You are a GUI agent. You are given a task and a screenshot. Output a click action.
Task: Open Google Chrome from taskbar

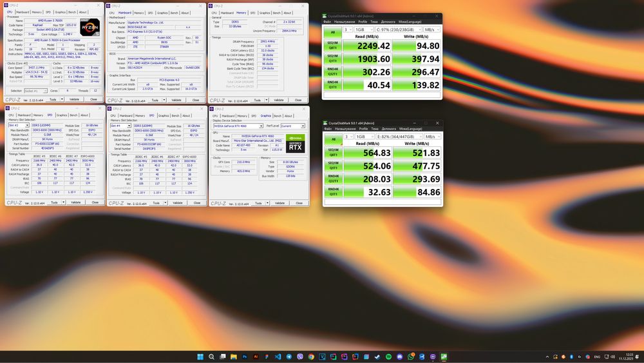[x=311, y=357]
